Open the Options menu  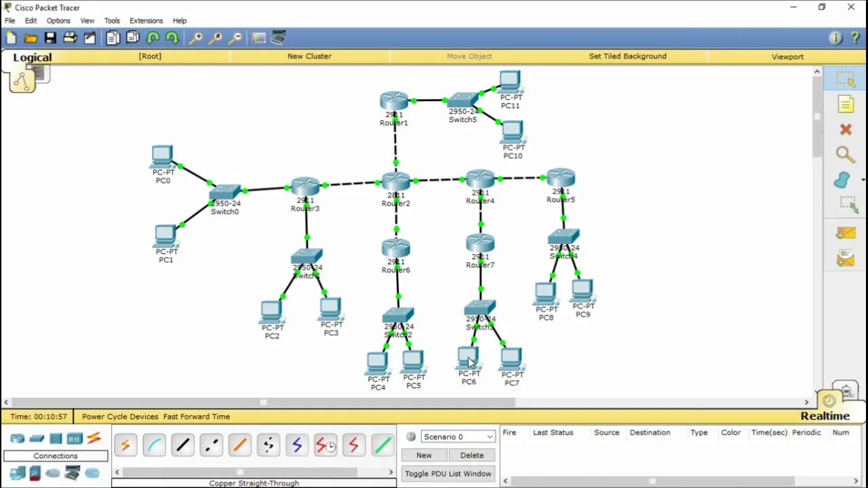[58, 21]
